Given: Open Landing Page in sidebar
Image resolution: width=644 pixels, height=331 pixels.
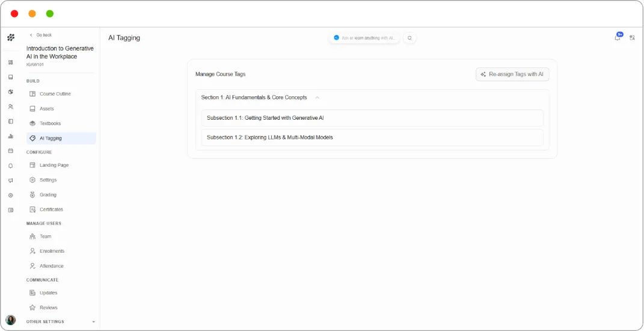Looking at the screenshot, I should 61,165.
